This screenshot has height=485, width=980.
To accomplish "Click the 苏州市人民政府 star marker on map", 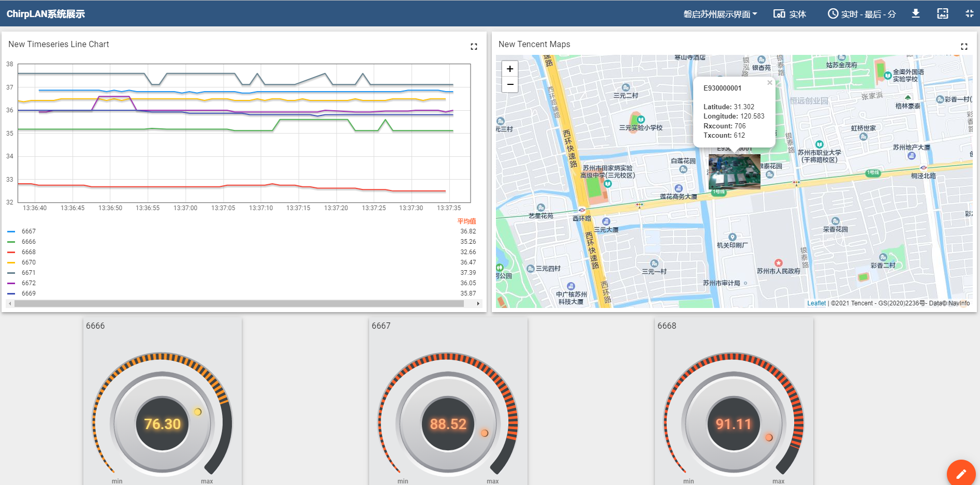I will pos(778,263).
